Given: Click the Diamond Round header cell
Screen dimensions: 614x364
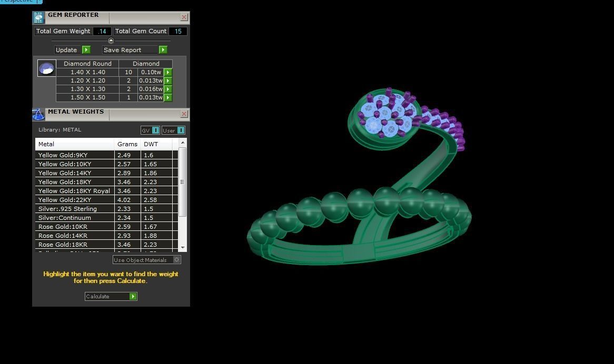Looking at the screenshot, I should [88, 64].
